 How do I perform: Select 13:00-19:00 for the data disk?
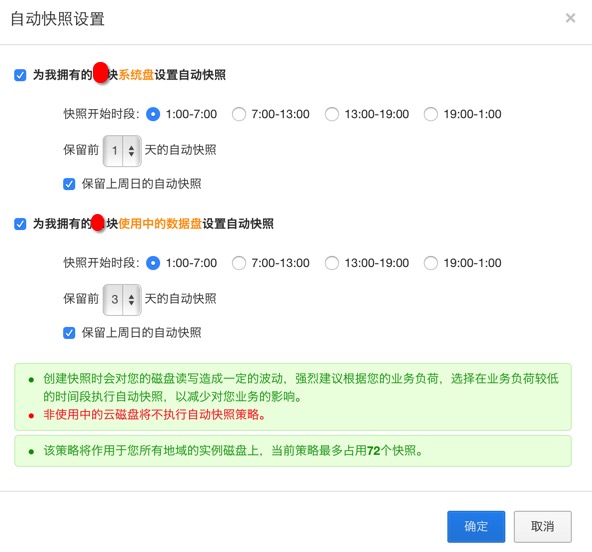point(331,263)
